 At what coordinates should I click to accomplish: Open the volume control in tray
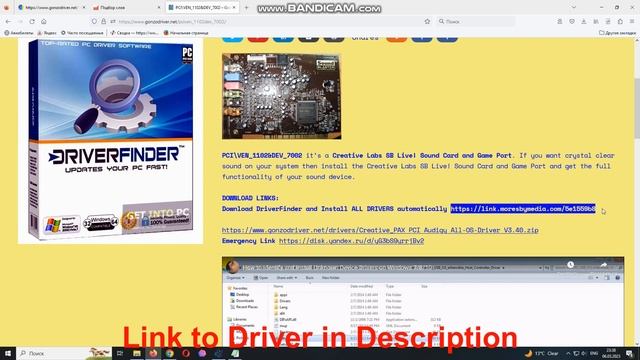[x=584, y=353]
